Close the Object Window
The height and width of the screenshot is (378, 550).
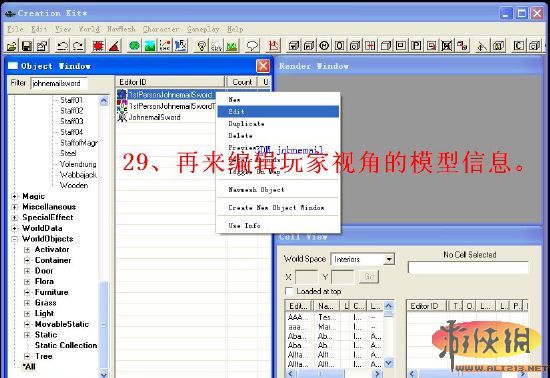pyautogui.click(x=263, y=66)
